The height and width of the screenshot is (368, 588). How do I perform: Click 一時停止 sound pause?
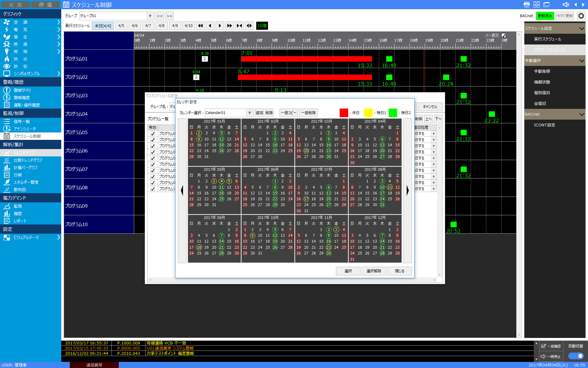tap(551, 356)
